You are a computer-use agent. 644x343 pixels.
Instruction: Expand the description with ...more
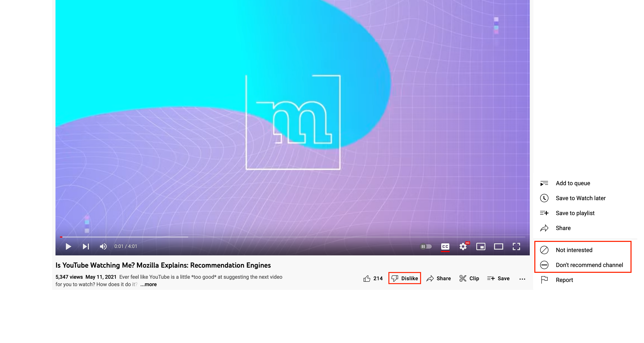click(149, 284)
